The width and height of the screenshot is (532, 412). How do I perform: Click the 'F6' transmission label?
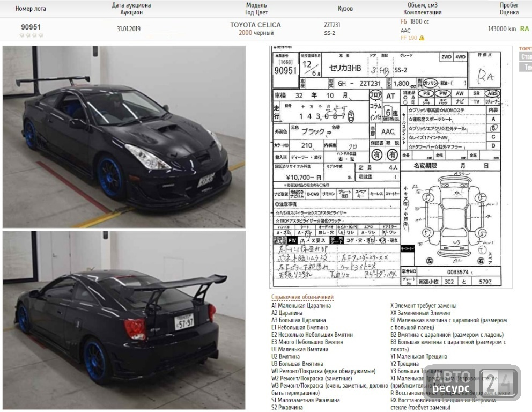[x=404, y=21]
